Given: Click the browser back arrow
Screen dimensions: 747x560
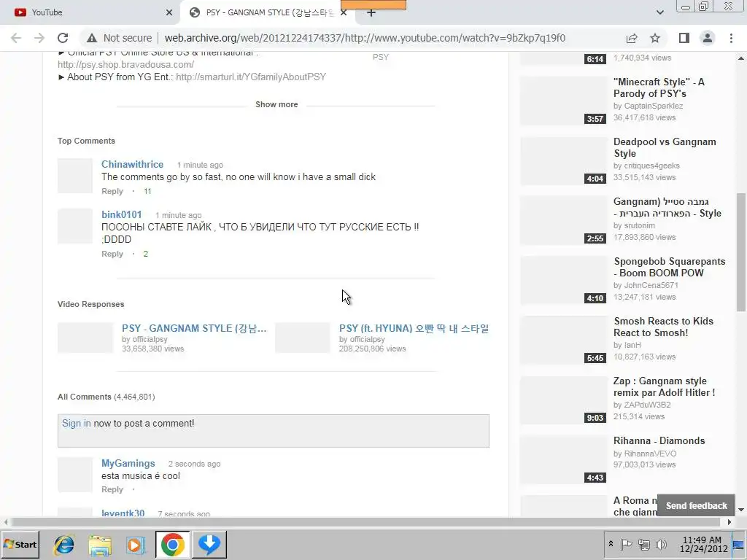Looking at the screenshot, I should coord(16,38).
